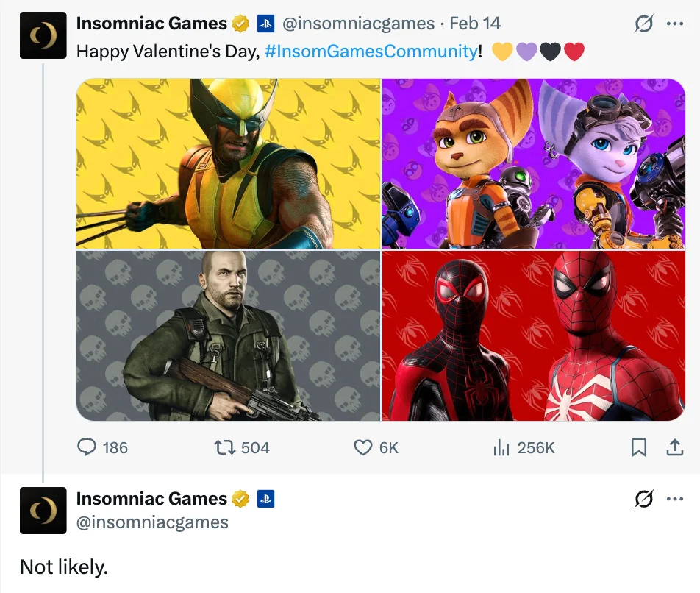Image resolution: width=700 pixels, height=593 pixels.
Task: Retweet the Valentine's Day post
Action: (x=223, y=447)
